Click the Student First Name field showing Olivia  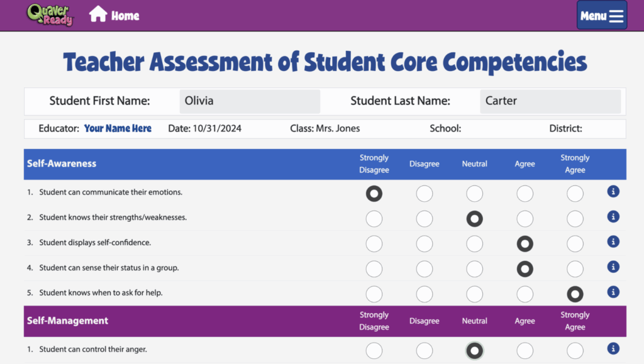[x=249, y=101]
